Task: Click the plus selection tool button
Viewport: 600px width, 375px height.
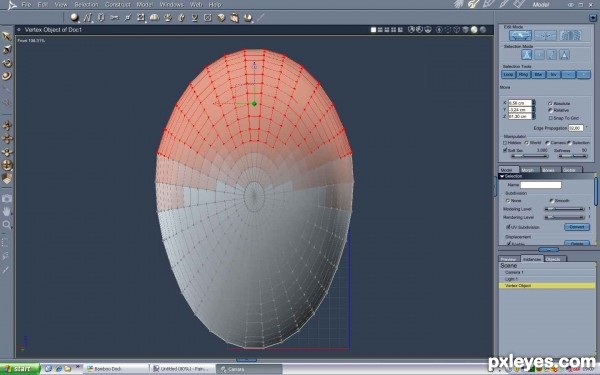Action: coord(584,75)
